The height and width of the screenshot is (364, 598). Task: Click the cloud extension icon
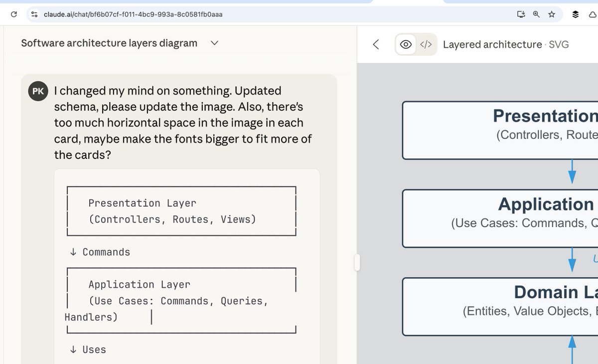pyautogui.click(x=593, y=14)
